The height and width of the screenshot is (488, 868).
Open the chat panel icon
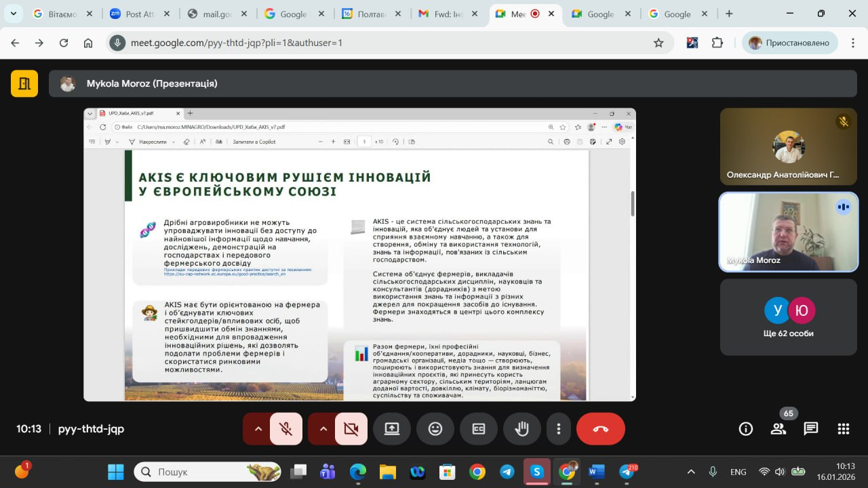point(811,428)
